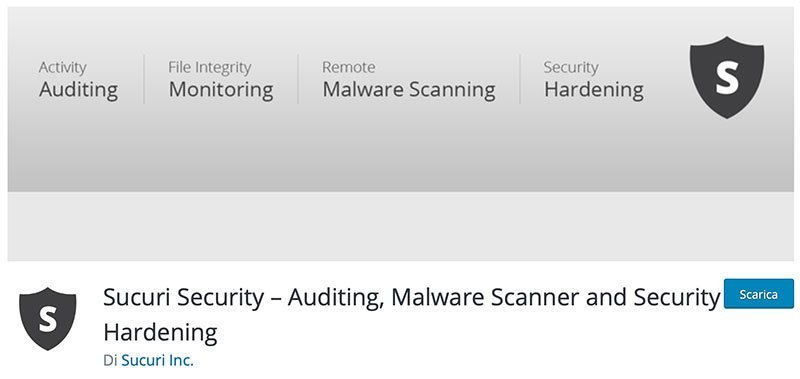The image size is (800, 379).
Task: Click the divider between Auditing and Monitoring
Action: tap(144, 79)
